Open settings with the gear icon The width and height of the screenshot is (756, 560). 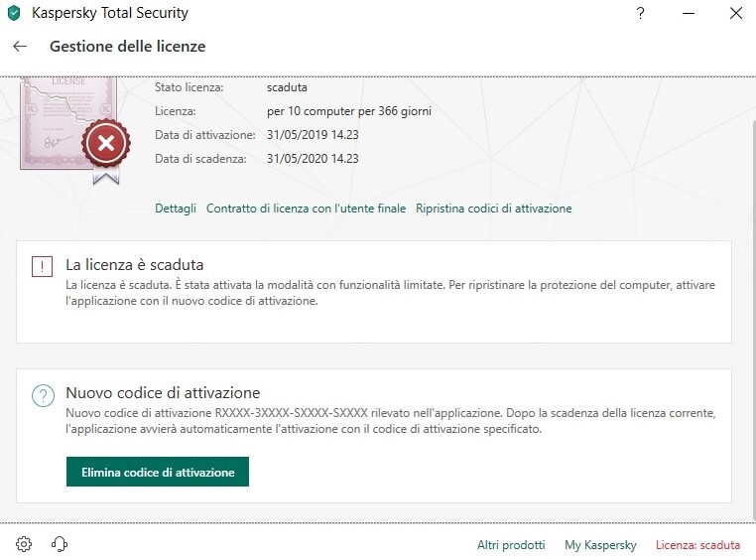click(24, 544)
